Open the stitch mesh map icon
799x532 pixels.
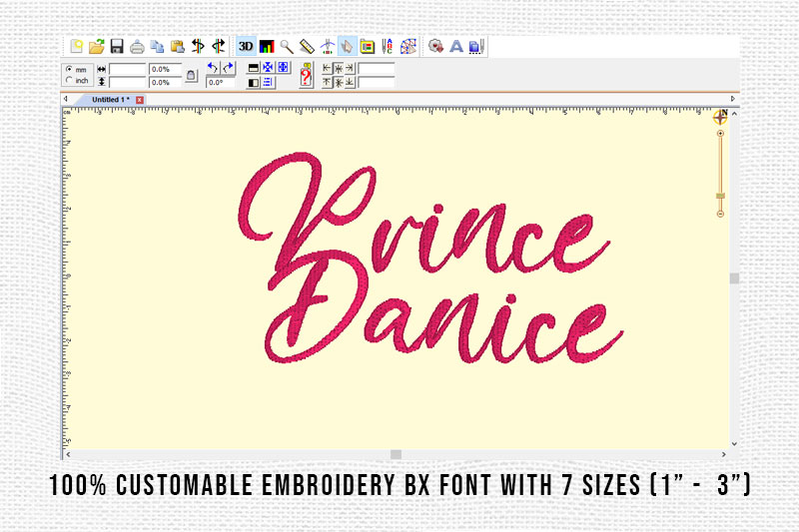click(x=408, y=46)
